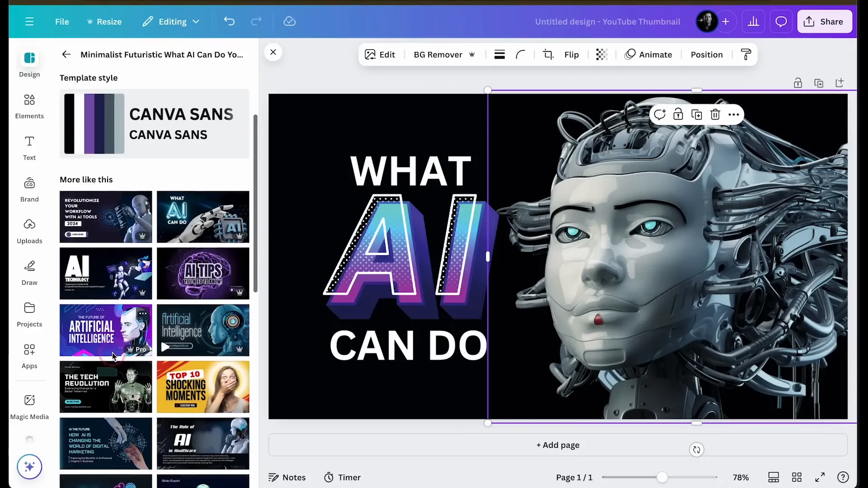
Task: Open the Projects tab in sidebar
Action: 29,315
